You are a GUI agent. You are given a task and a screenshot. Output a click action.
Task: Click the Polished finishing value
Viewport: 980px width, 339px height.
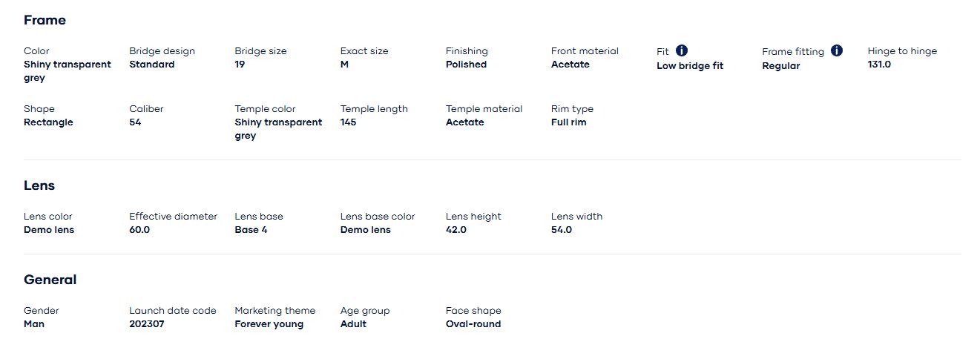pyautogui.click(x=466, y=65)
